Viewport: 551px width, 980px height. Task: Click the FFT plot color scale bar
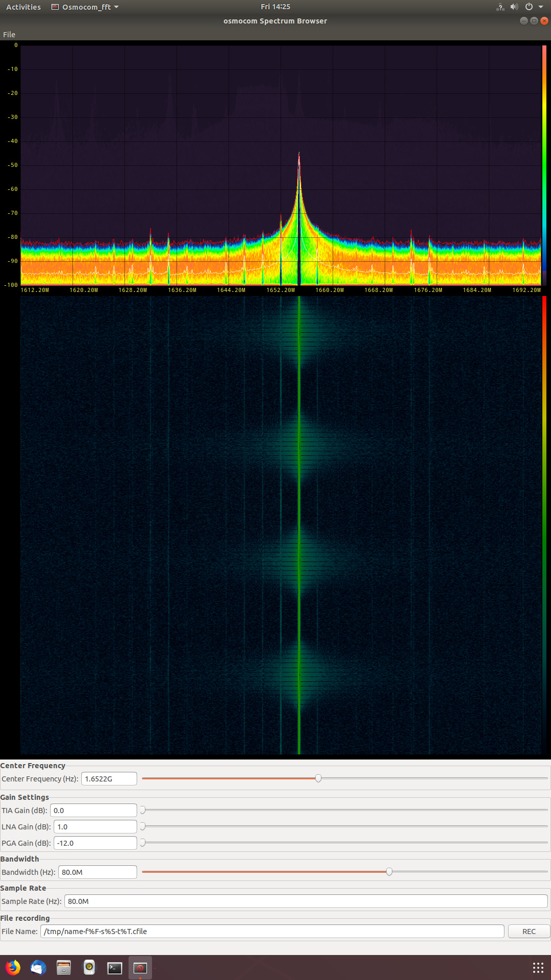(x=544, y=165)
